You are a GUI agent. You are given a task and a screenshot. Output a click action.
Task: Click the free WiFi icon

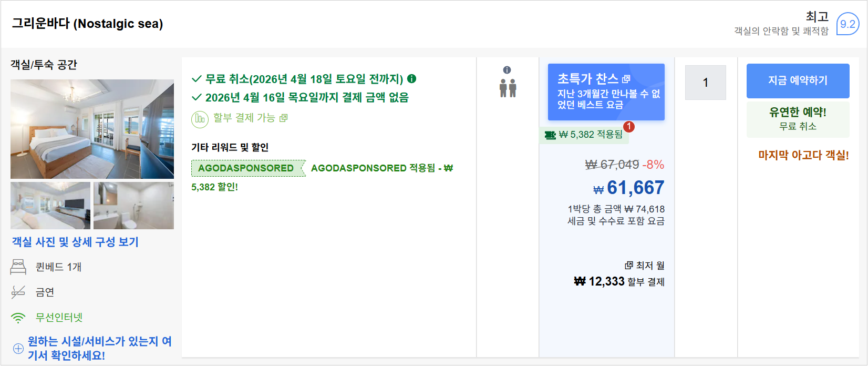click(19, 317)
